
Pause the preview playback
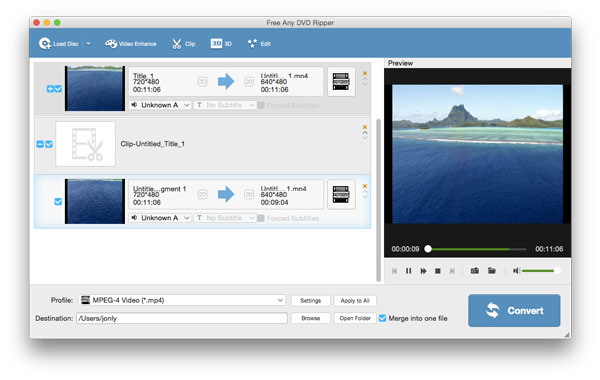408,271
